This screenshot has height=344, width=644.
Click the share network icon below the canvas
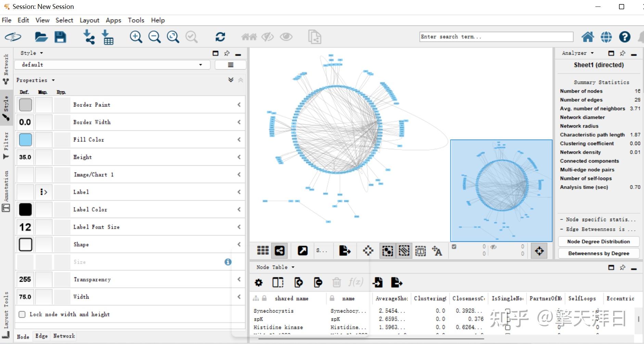click(x=280, y=251)
